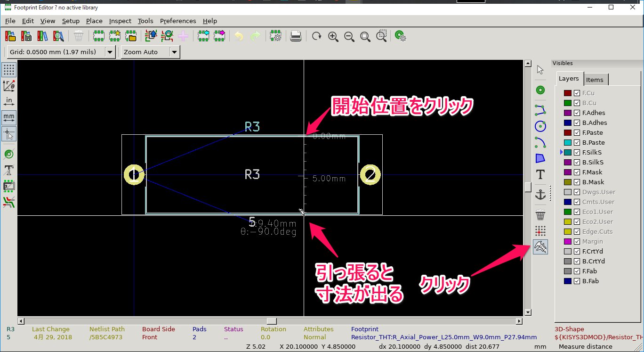Click the Undo arrow in toolbar
This screenshot has width=644, height=352.
click(x=239, y=36)
